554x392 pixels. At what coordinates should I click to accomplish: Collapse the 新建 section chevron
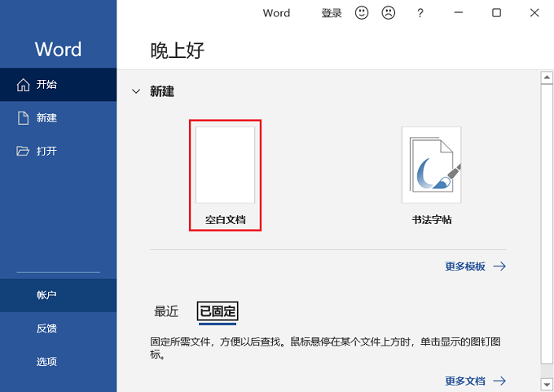[136, 91]
